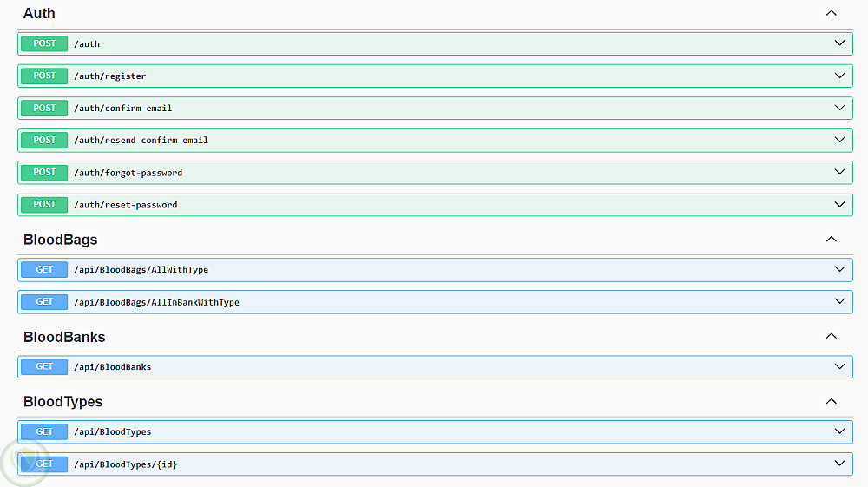This screenshot has height=487, width=868.
Task: Open the /api/BloodTypes/{id} path text
Action: [x=126, y=464]
